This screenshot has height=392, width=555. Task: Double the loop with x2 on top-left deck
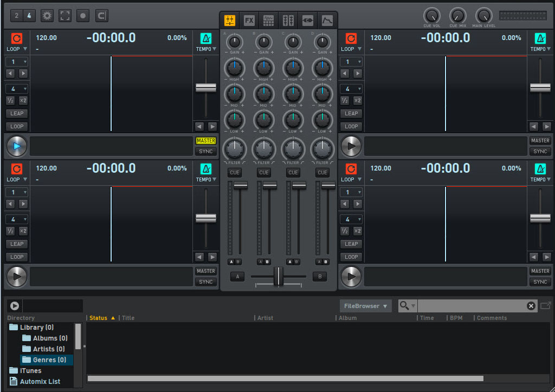coord(23,101)
